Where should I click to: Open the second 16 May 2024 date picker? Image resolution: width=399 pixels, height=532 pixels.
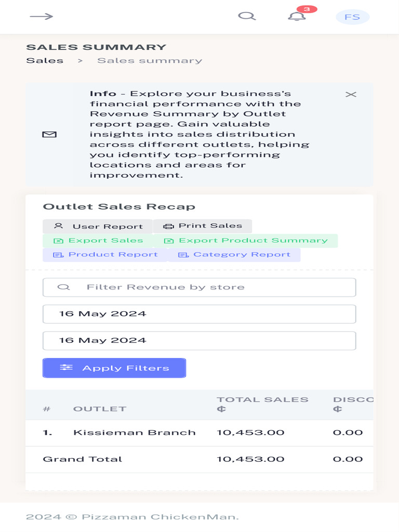tap(199, 341)
